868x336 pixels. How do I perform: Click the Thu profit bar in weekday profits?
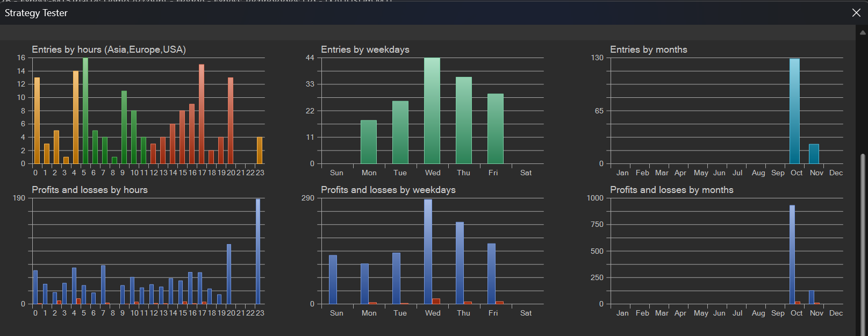click(x=460, y=263)
